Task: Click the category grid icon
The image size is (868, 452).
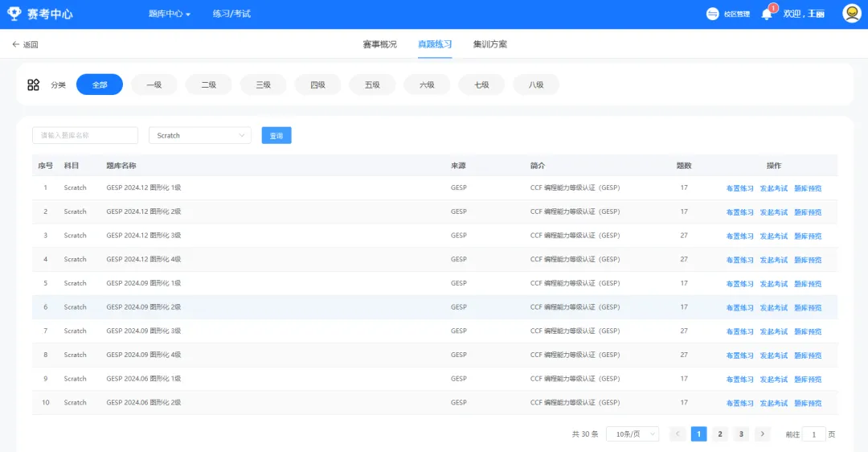Action: [33, 84]
